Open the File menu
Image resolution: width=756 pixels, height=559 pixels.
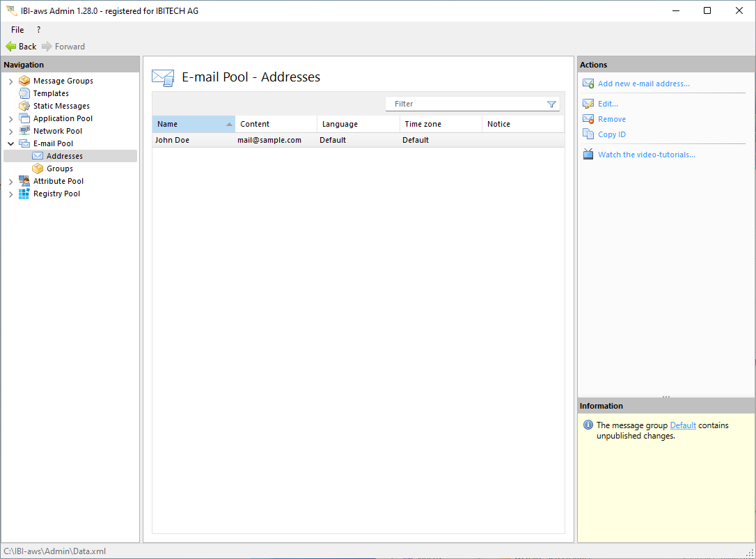pyautogui.click(x=17, y=30)
